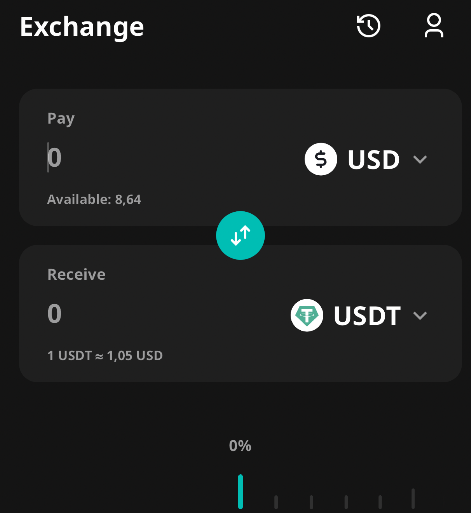Select the 0% slider handle
Viewport: 471px width, 513px height.
[x=240, y=492]
